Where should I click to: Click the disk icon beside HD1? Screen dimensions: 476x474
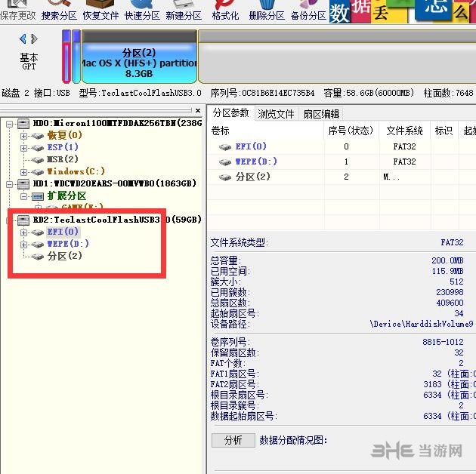point(23,183)
